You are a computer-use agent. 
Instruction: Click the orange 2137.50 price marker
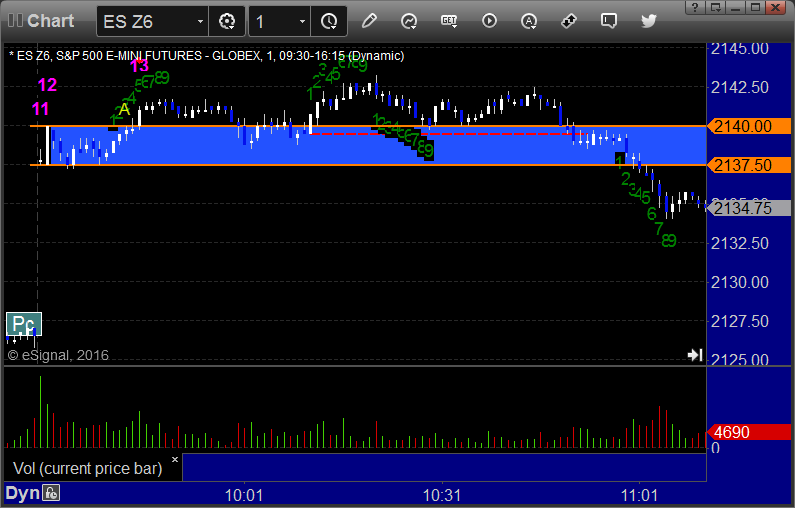tap(749, 165)
